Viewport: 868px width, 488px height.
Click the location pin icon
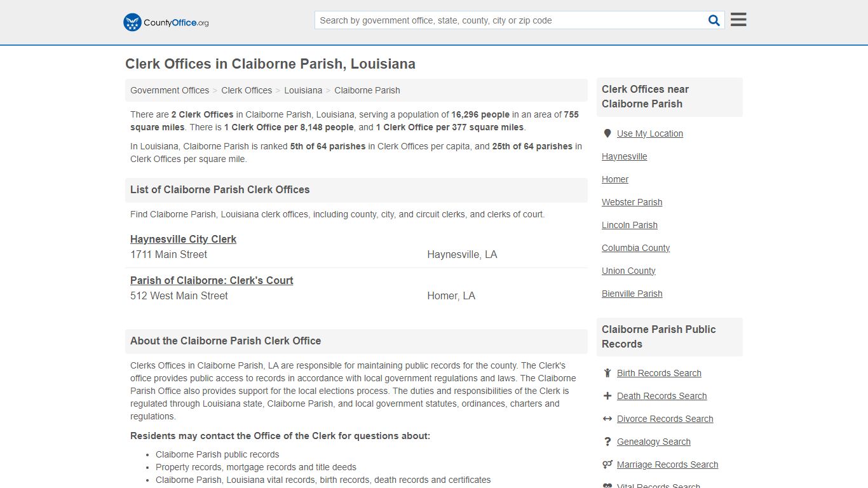(607, 133)
